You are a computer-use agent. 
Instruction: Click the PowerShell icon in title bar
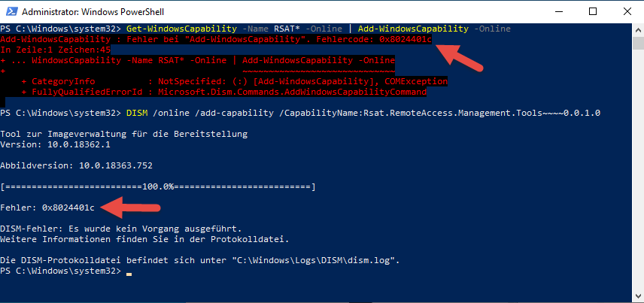click(x=11, y=11)
